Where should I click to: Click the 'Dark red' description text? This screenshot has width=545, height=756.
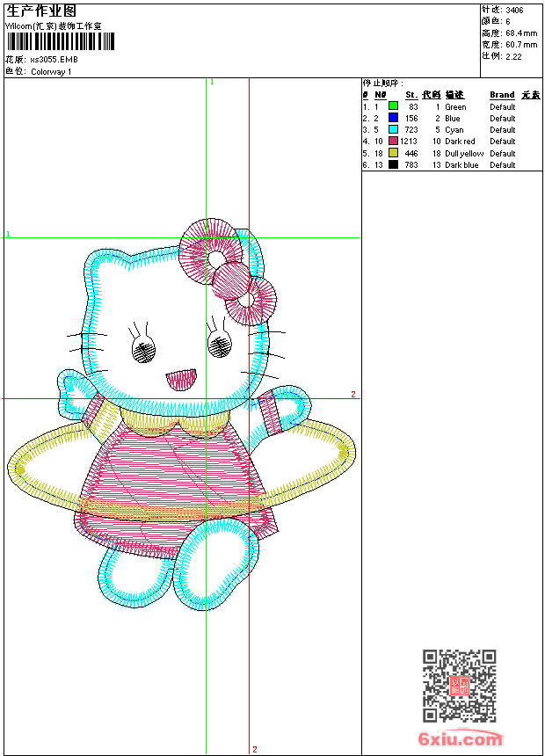pos(460,142)
